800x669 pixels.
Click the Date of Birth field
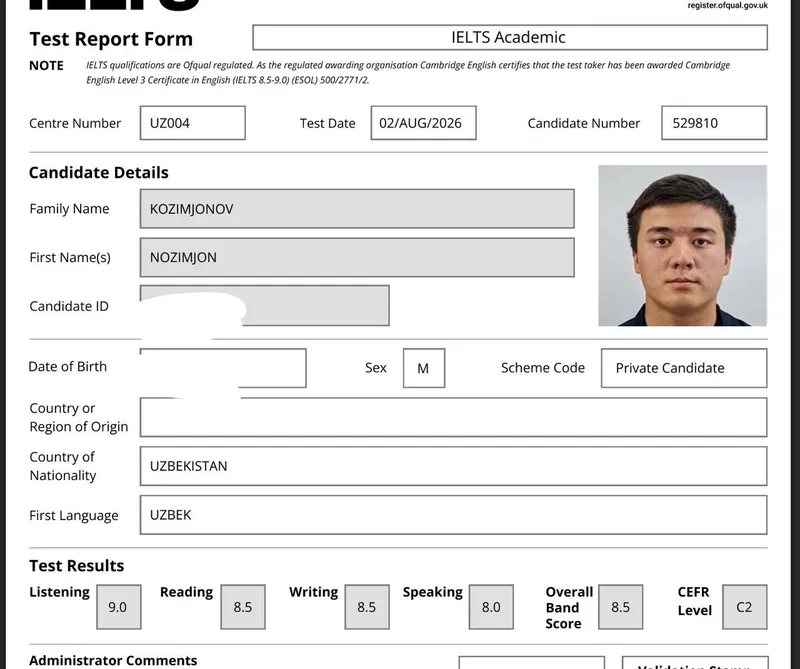tap(223, 368)
